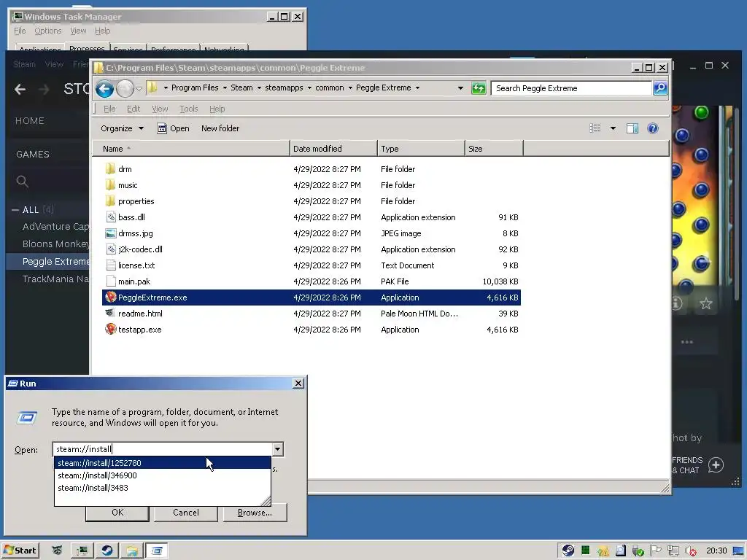This screenshot has width=747, height=560.
Task: Collapse the ALL games category
Action: click(15, 209)
